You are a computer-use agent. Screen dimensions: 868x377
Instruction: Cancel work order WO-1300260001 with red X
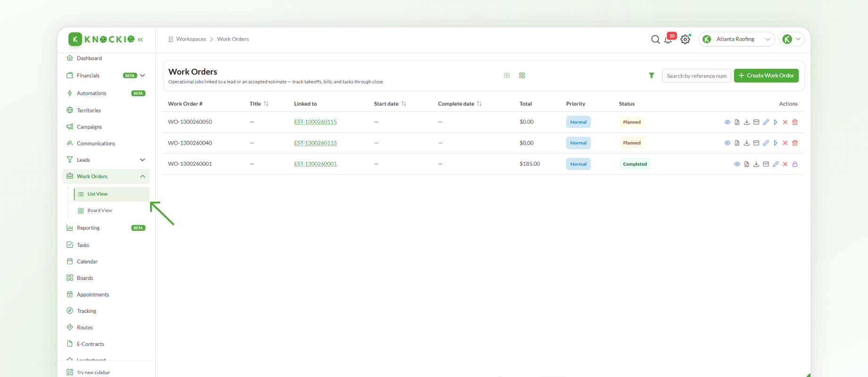click(785, 164)
